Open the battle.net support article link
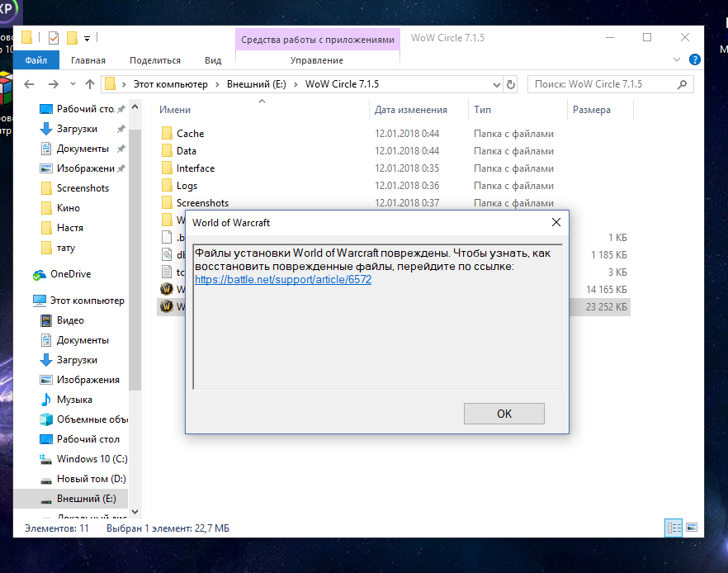Screen dimensions: 728x573 (x=283, y=280)
